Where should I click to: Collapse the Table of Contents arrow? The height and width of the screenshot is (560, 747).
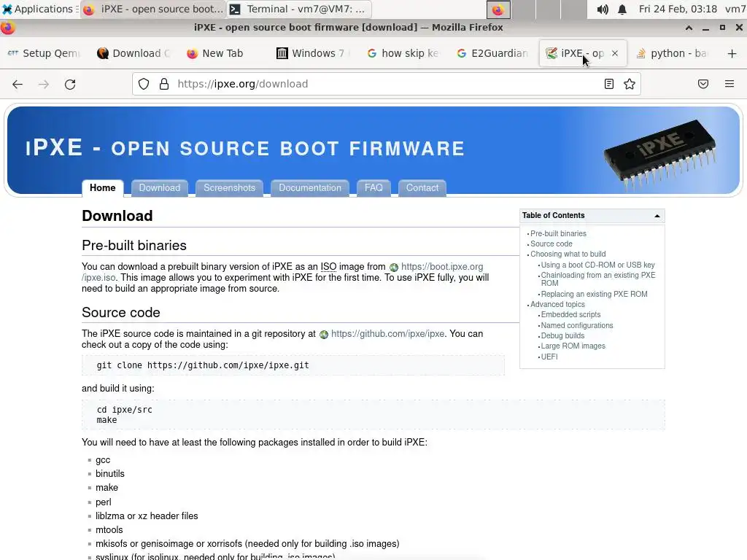[657, 216]
